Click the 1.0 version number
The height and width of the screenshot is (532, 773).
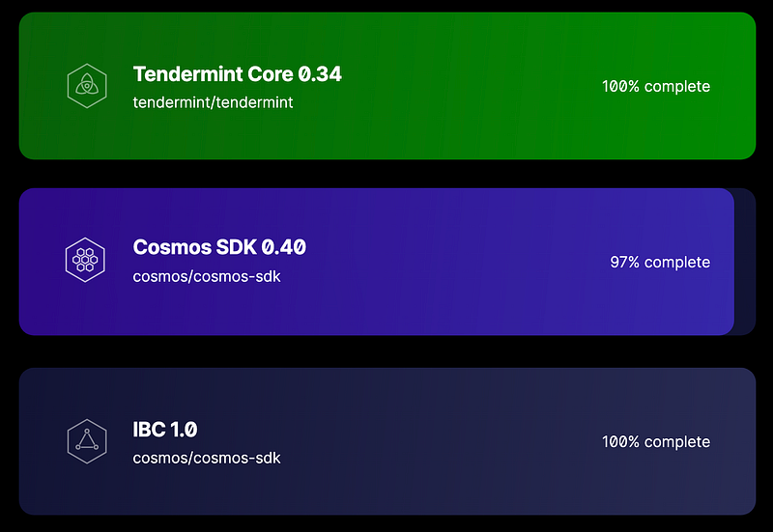point(184,430)
